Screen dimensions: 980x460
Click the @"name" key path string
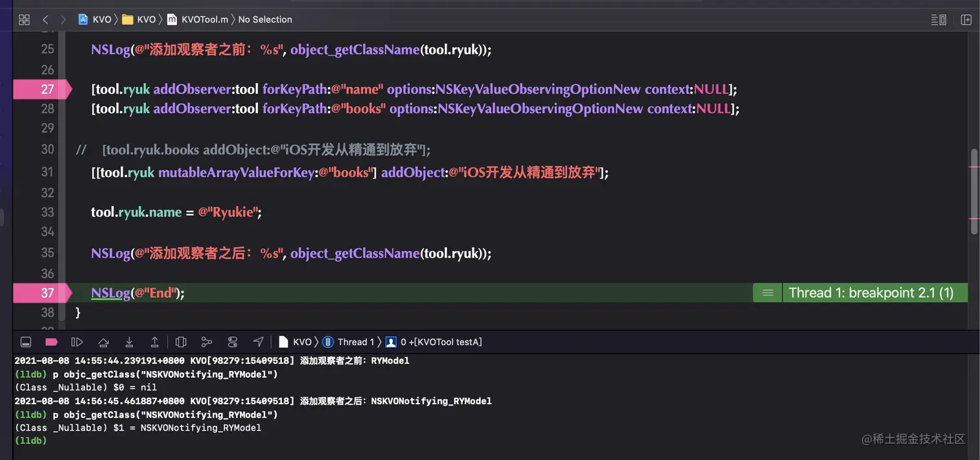[x=358, y=89]
